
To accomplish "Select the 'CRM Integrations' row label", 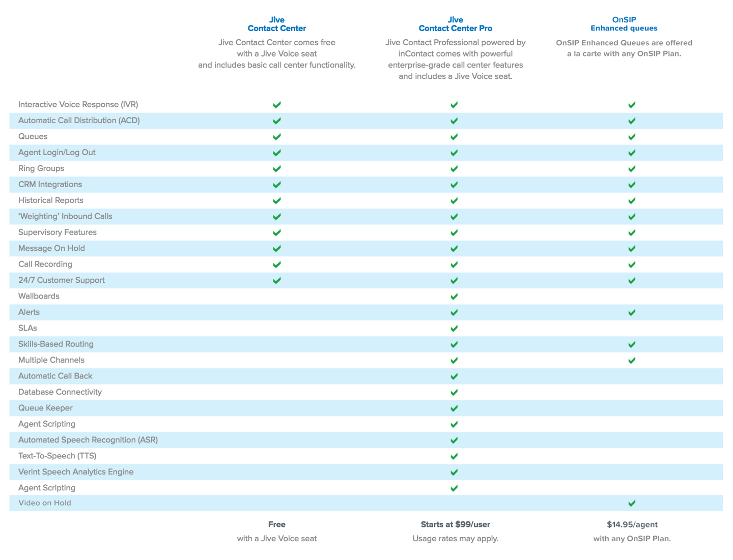I will [x=50, y=184].
